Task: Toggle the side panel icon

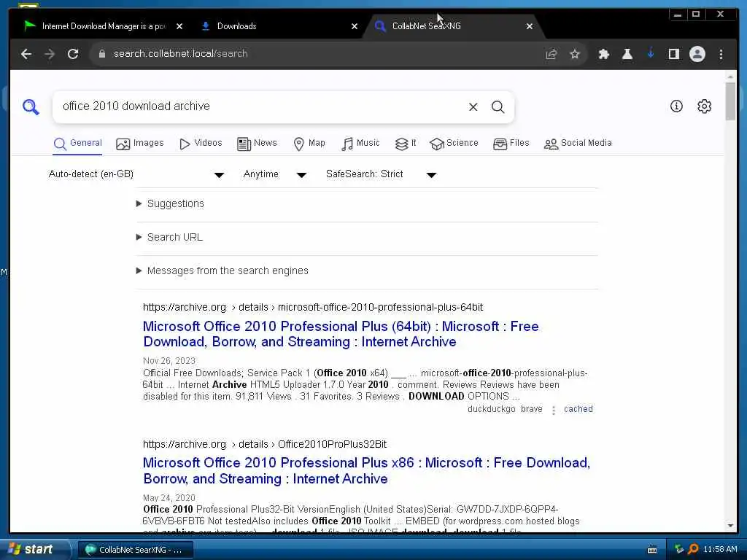Action: click(x=673, y=54)
